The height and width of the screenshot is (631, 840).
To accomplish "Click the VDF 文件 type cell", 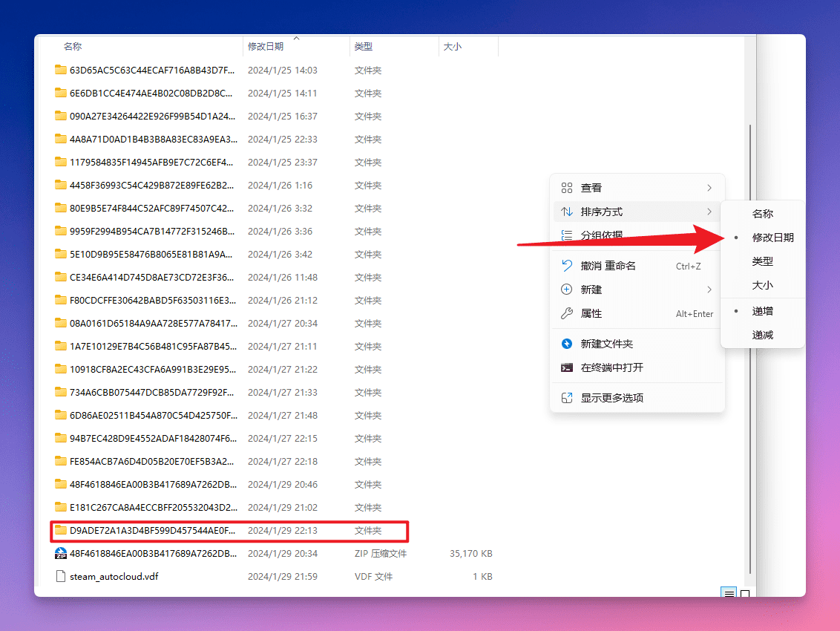I will (x=373, y=577).
